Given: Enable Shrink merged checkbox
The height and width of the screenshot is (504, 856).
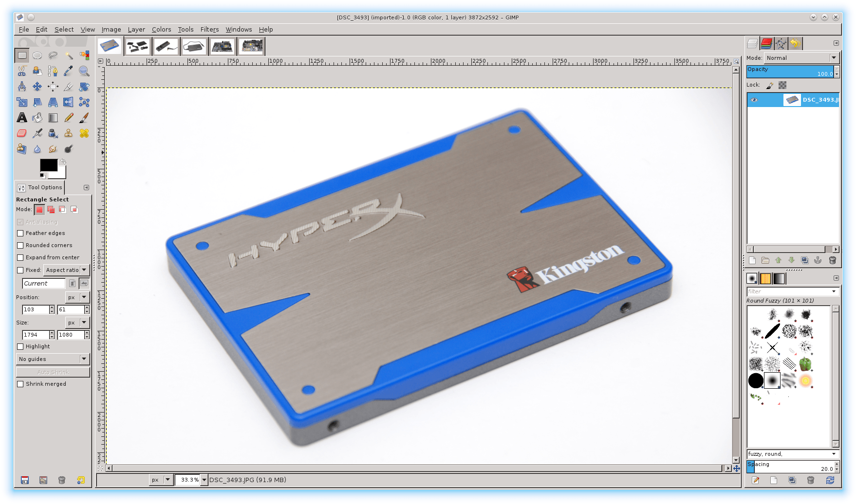Looking at the screenshot, I should pyautogui.click(x=20, y=384).
